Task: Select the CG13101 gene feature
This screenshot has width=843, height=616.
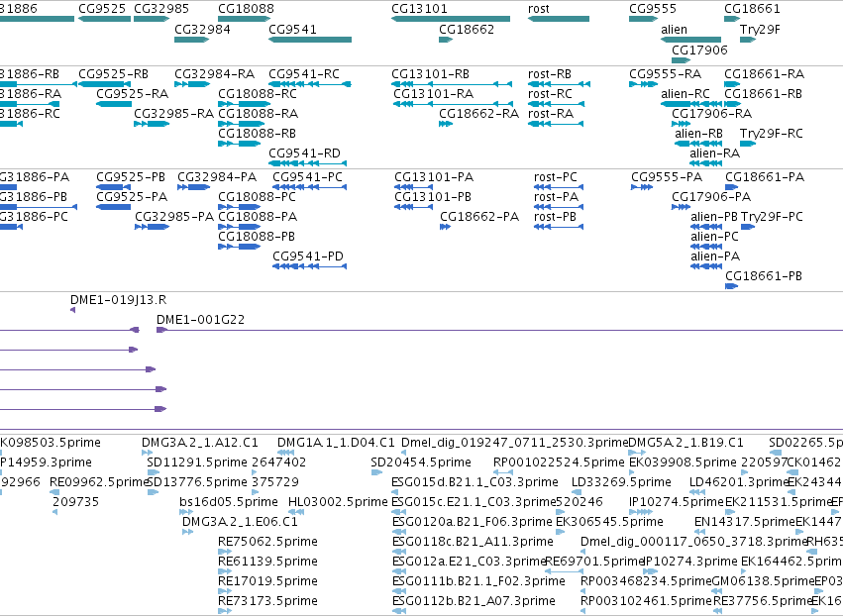Action: (x=451, y=19)
